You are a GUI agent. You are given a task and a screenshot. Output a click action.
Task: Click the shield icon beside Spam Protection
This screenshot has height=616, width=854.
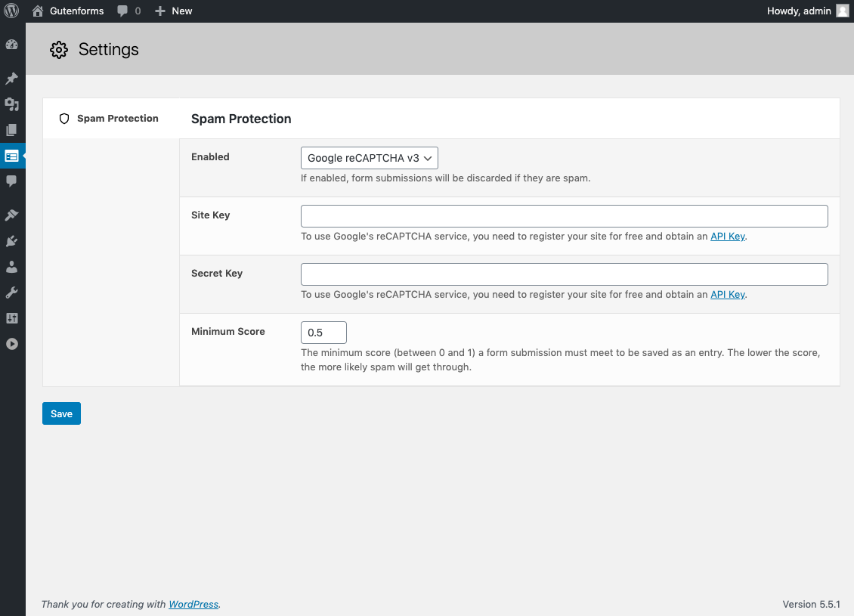pos(64,119)
